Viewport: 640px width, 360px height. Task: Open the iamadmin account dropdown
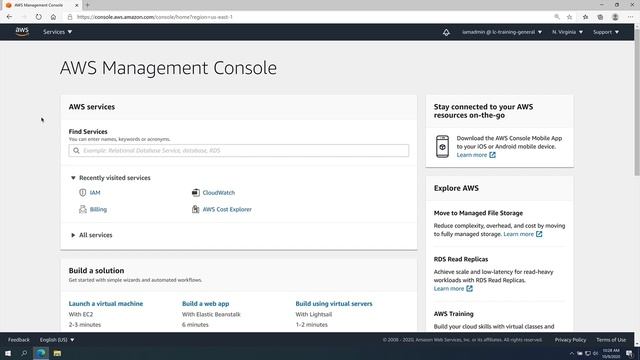click(502, 32)
